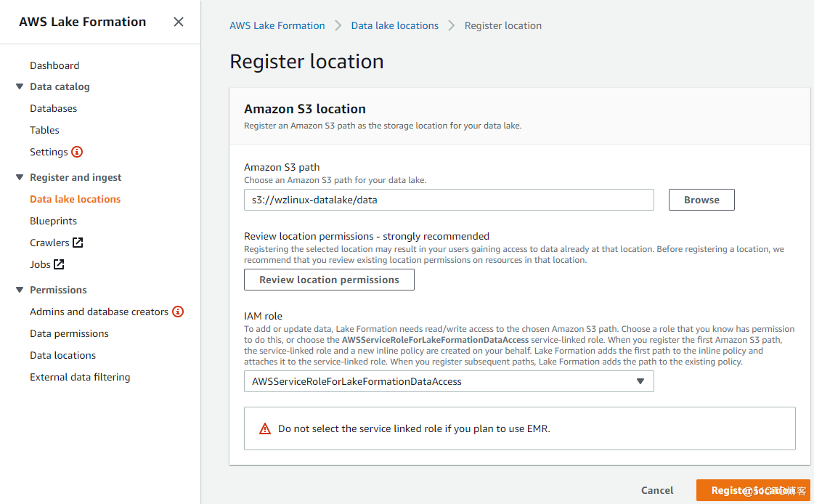Image resolution: width=814 pixels, height=504 pixels.
Task: Open Jobs link
Action: point(40,265)
